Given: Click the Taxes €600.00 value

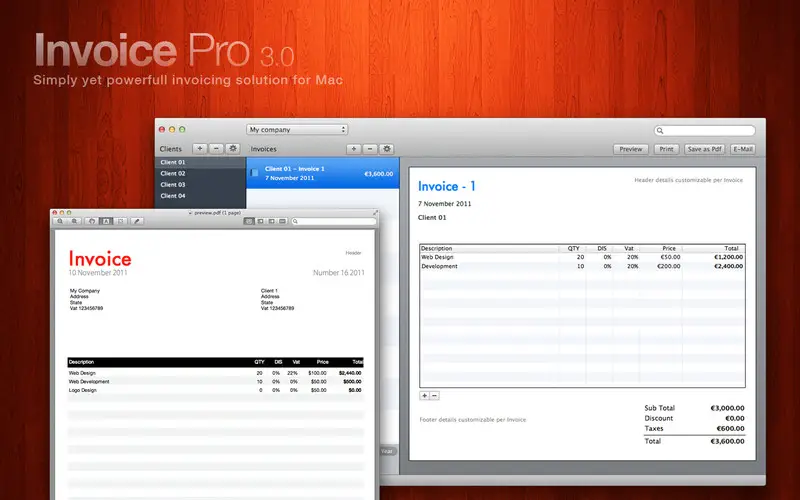Looking at the screenshot, I should click(x=730, y=429).
